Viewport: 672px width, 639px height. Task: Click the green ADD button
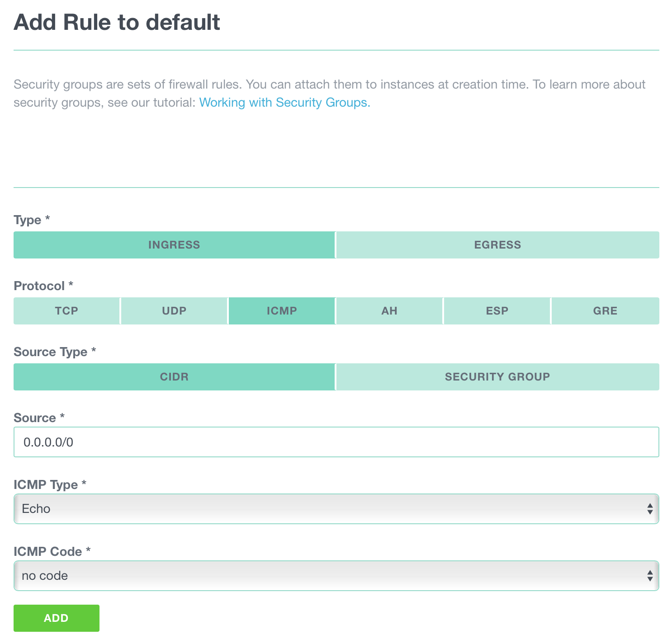pos(57,618)
